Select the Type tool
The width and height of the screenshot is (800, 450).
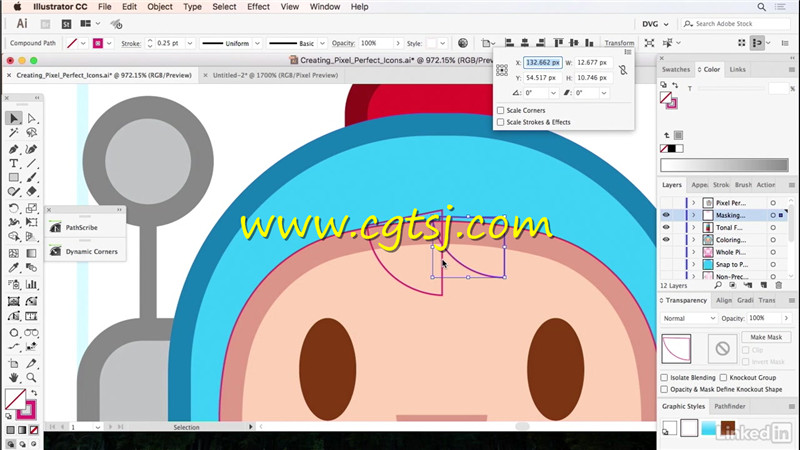(14, 163)
